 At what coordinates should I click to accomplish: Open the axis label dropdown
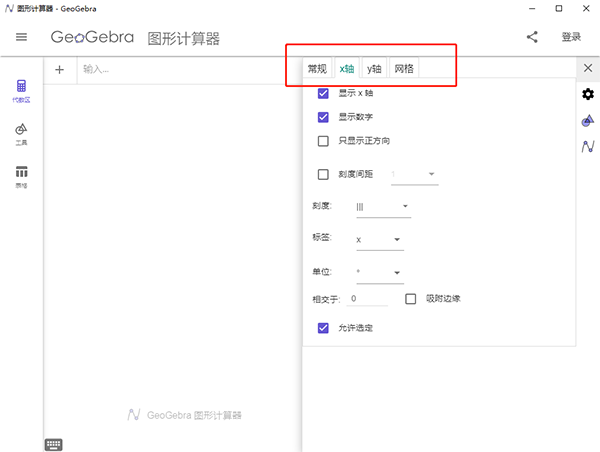[x=379, y=240]
